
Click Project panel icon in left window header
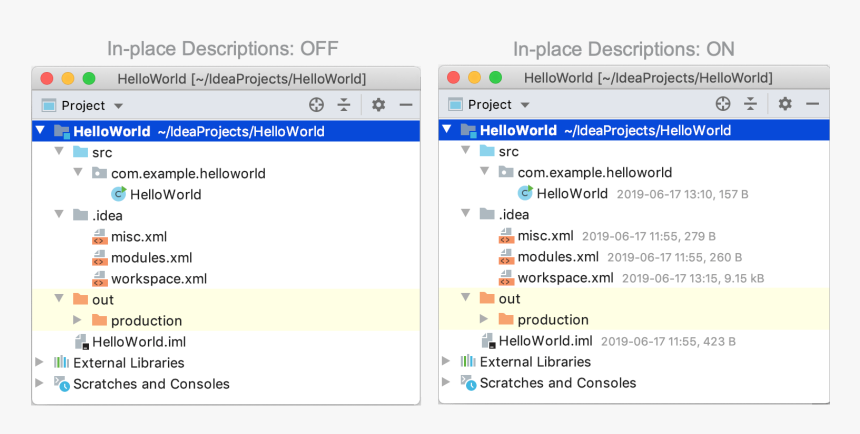tap(49, 105)
